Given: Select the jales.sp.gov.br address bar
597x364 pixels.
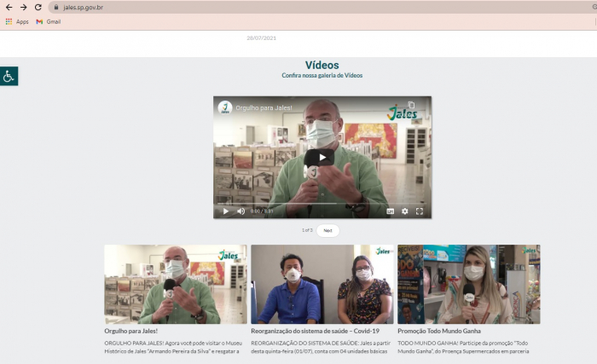Looking at the screenshot, I should (323, 7).
